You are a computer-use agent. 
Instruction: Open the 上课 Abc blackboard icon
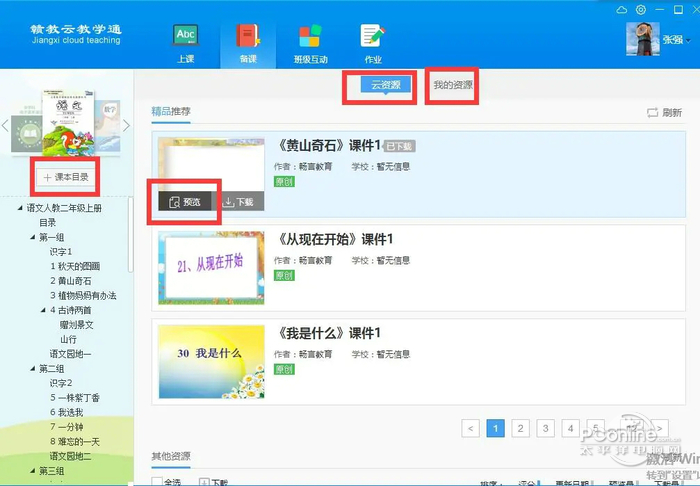pyautogui.click(x=186, y=35)
